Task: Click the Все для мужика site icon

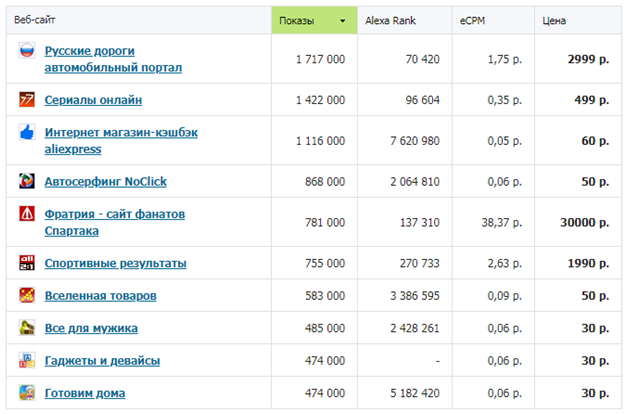Action: click(27, 328)
